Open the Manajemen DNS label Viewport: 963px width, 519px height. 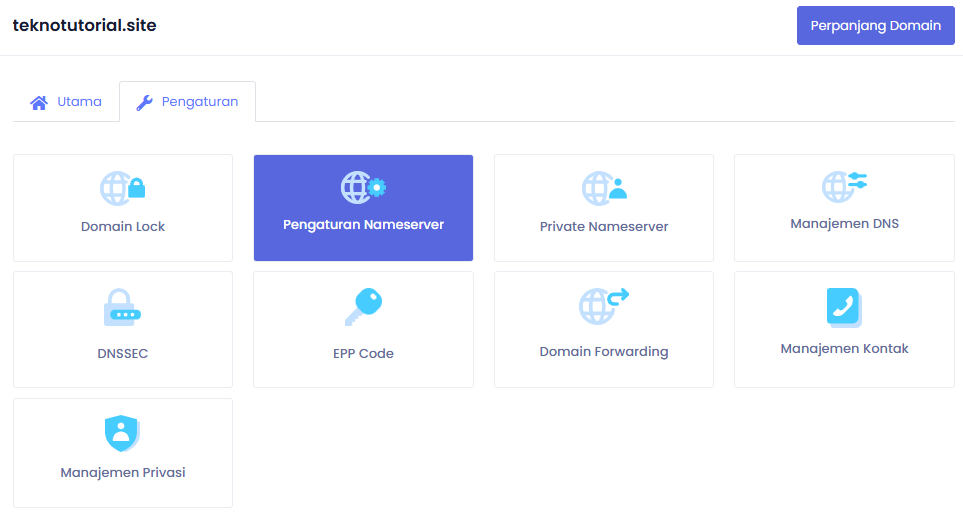coord(844,224)
